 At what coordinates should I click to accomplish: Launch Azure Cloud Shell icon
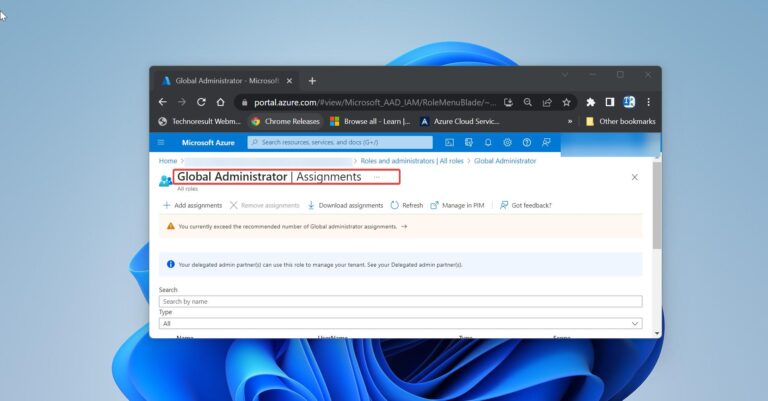[x=449, y=142]
